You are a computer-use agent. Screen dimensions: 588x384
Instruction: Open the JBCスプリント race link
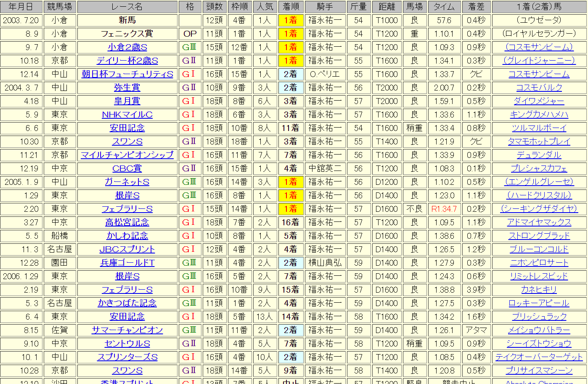point(127,249)
